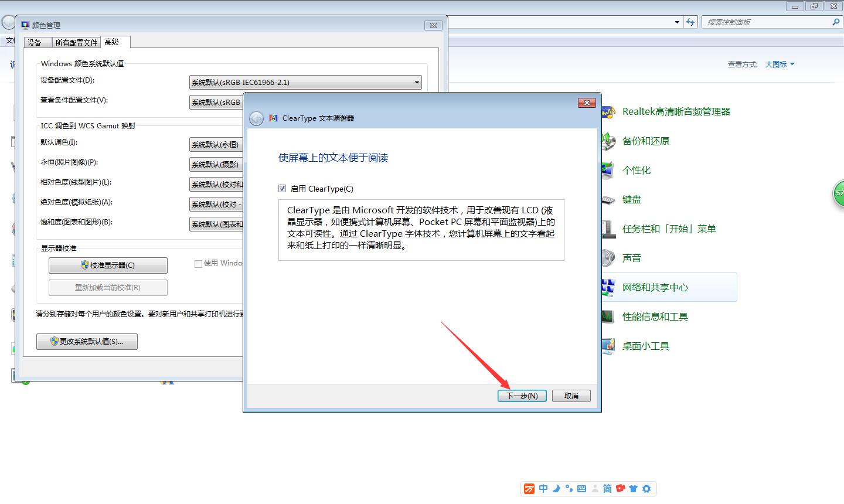Open the gear settings on IME toolbar
Screen dimensions: 844x504
(x=646, y=489)
